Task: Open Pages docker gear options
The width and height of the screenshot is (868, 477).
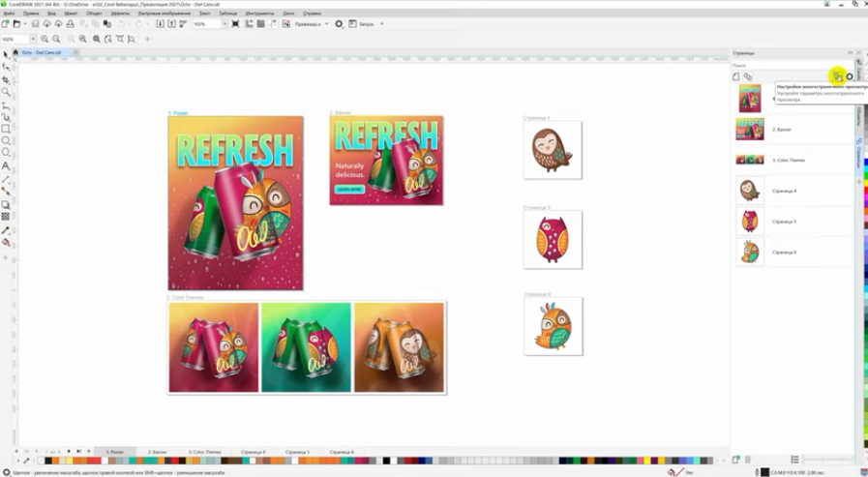Action: 850,76
